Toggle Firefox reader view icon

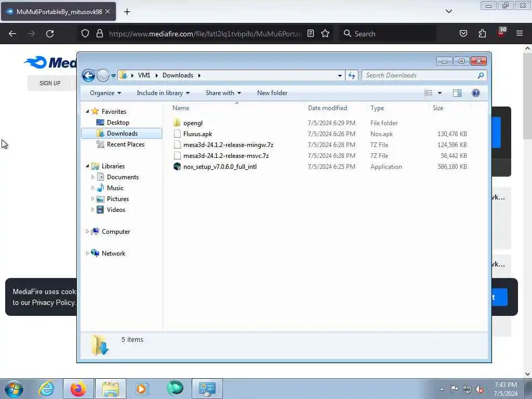click(311, 34)
